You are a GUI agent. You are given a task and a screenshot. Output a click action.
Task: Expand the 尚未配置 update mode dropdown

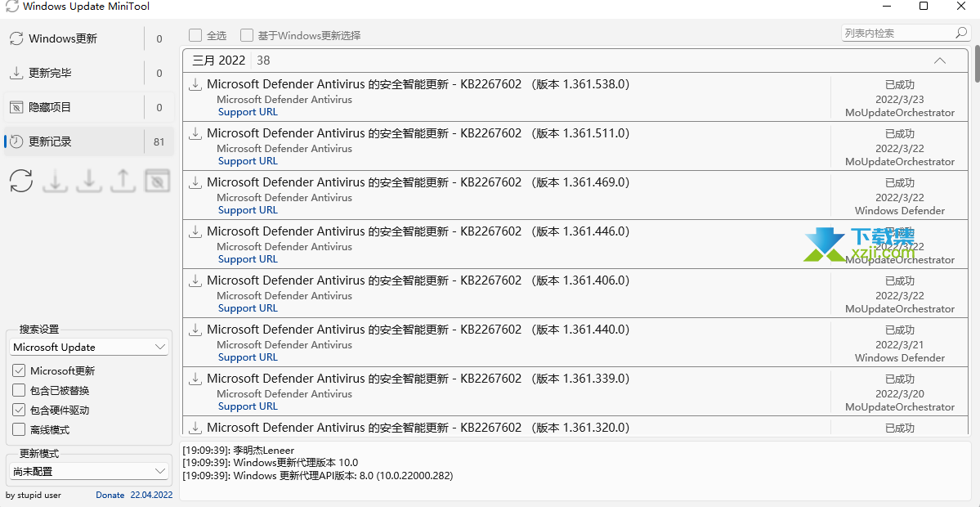[90, 472]
